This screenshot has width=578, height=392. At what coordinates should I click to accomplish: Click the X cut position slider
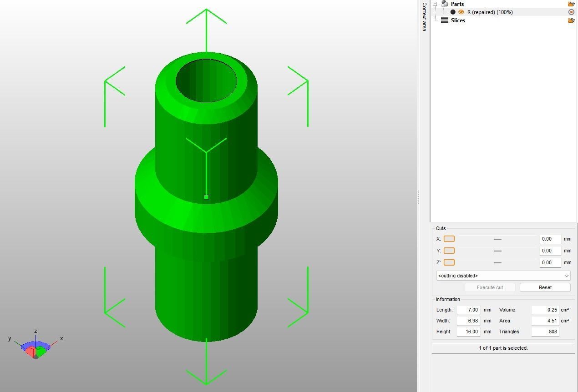497,239
